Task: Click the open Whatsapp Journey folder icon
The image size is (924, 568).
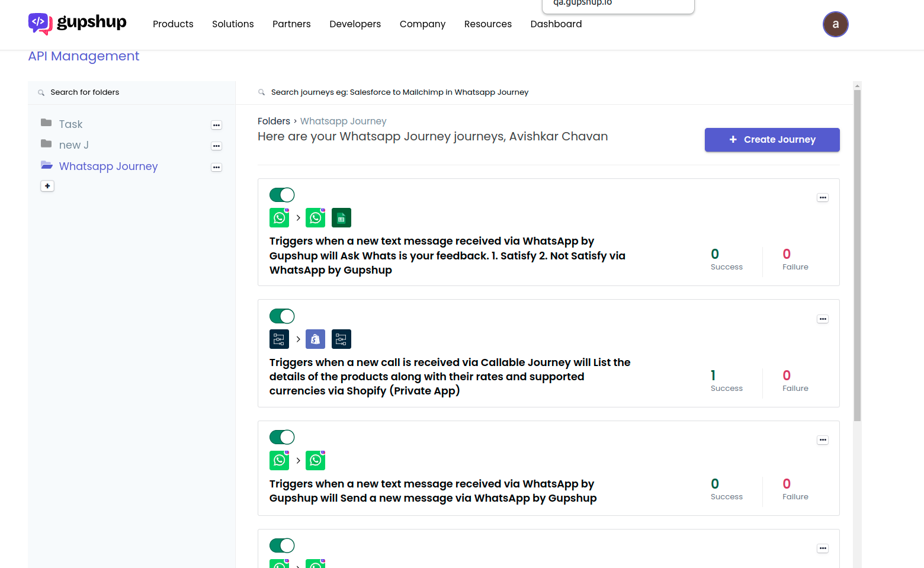Action: (x=47, y=165)
